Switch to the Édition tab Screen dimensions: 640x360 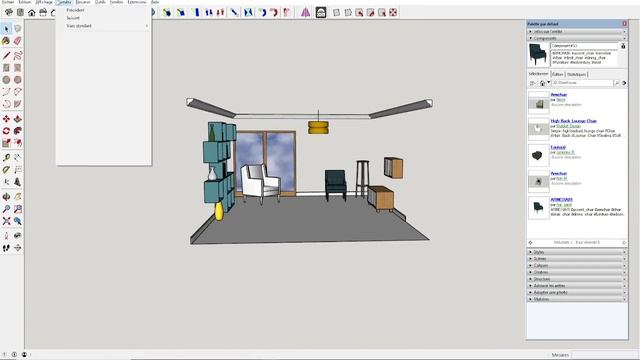[558, 74]
